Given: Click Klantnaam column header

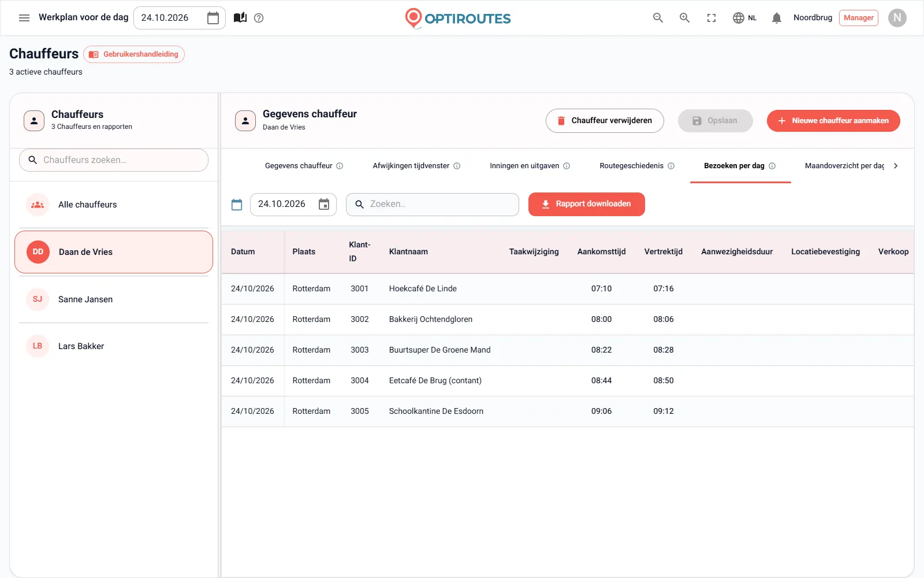Looking at the screenshot, I should pyautogui.click(x=408, y=252).
